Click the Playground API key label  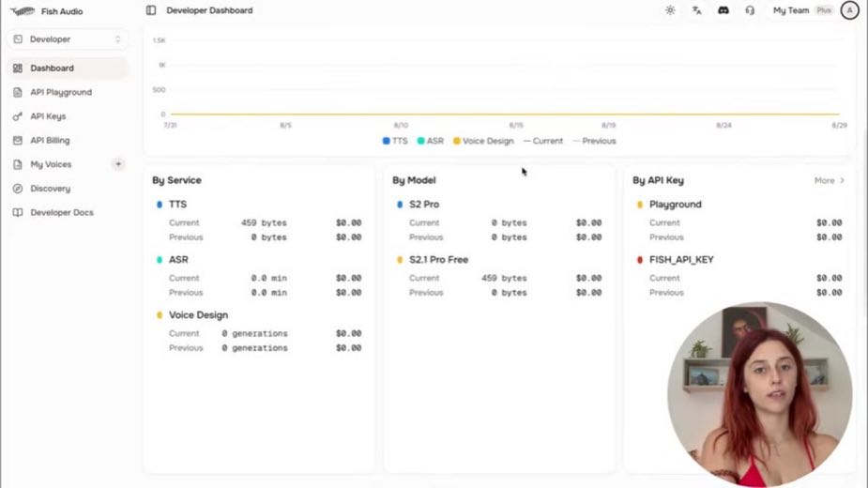[676, 205]
